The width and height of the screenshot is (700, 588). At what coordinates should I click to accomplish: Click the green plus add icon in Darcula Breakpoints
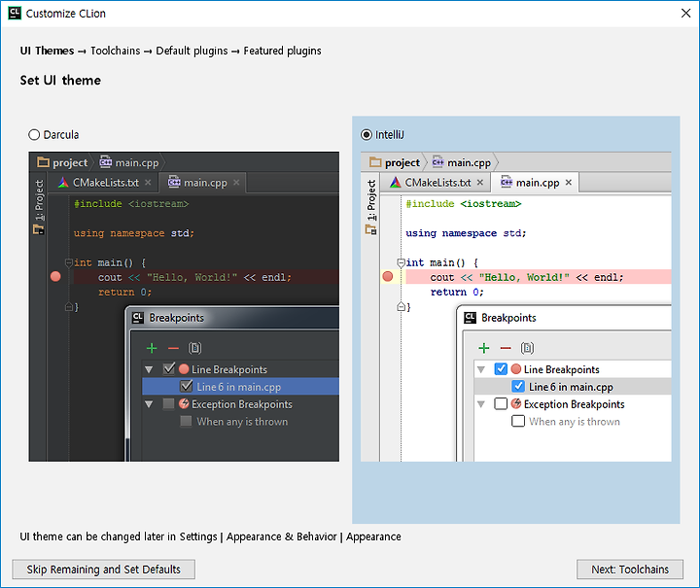click(152, 348)
